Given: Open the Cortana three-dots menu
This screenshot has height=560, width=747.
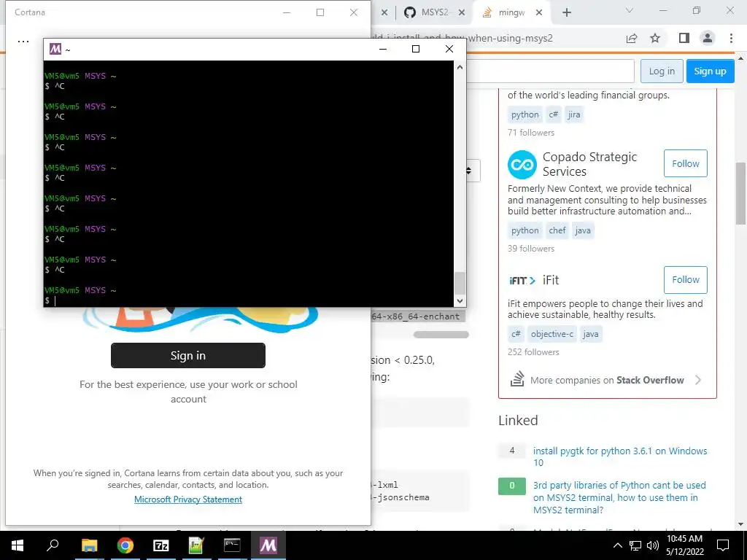Looking at the screenshot, I should point(23,42).
